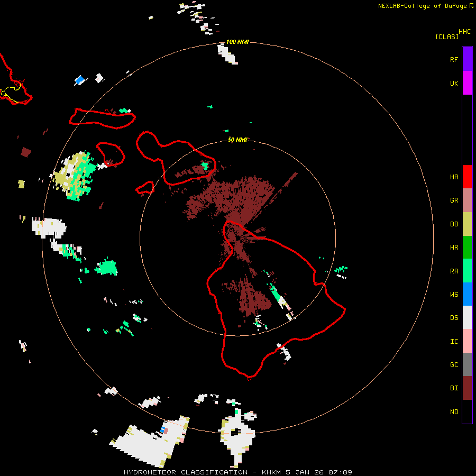This screenshot has height=476, width=476.
Task: Click the UK legend label
Action: 454,83
